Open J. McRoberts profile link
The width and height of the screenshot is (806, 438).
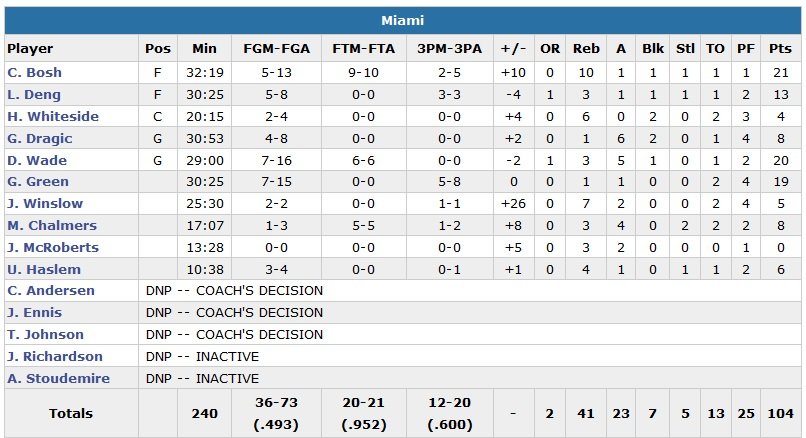[x=54, y=248]
